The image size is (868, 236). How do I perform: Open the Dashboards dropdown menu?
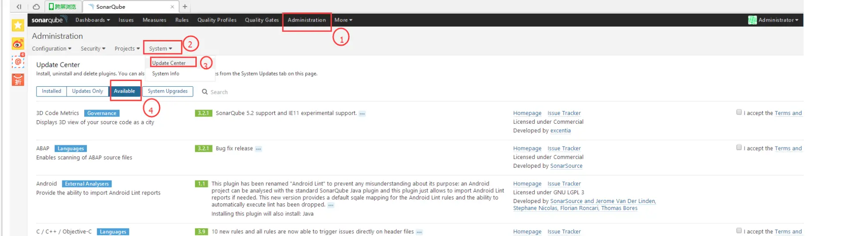click(x=93, y=20)
